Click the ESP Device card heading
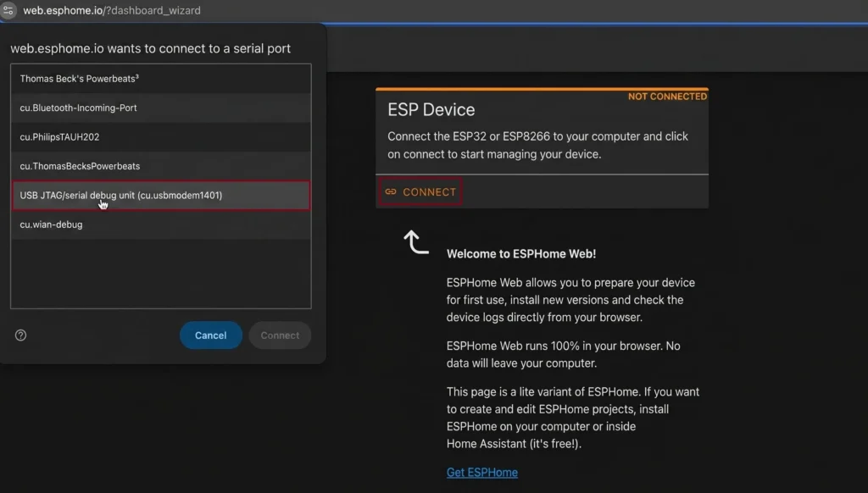Screen dimensions: 868x493 click(431, 109)
